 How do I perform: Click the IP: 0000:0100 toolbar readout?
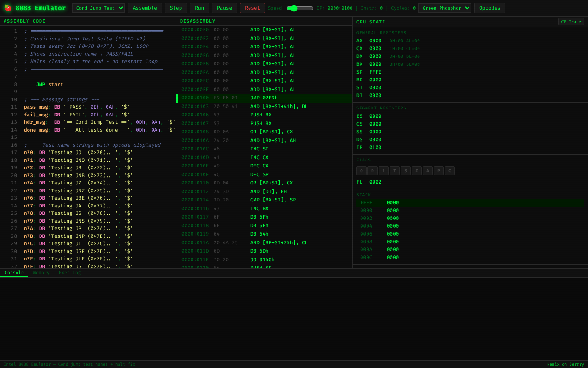(334, 8)
